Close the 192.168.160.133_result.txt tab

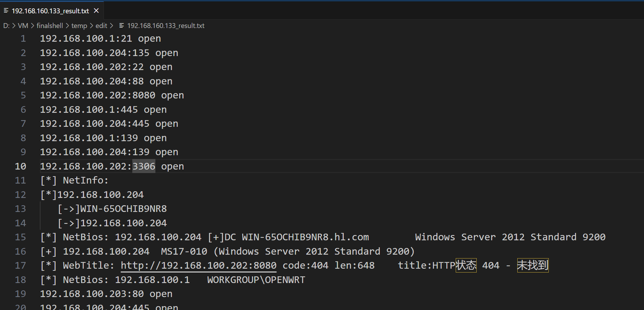pyautogui.click(x=96, y=11)
